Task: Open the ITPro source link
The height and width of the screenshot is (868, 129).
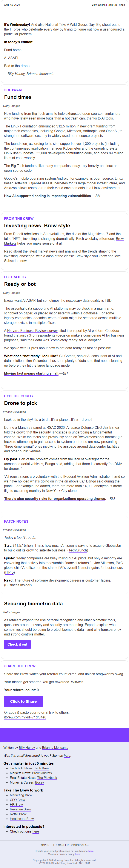Action: pyautogui.click(x=9, y=573)
